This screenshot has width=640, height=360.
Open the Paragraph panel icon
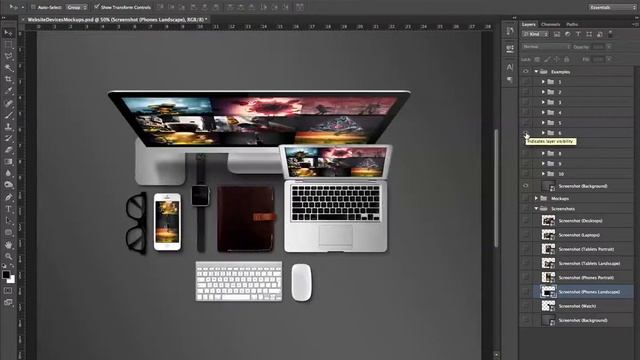coord(510,80)
